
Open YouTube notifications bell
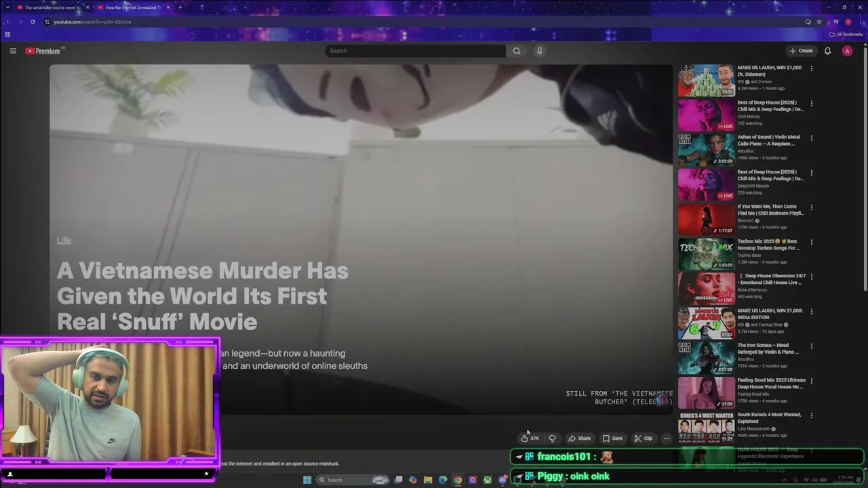[x=827, y=51]
